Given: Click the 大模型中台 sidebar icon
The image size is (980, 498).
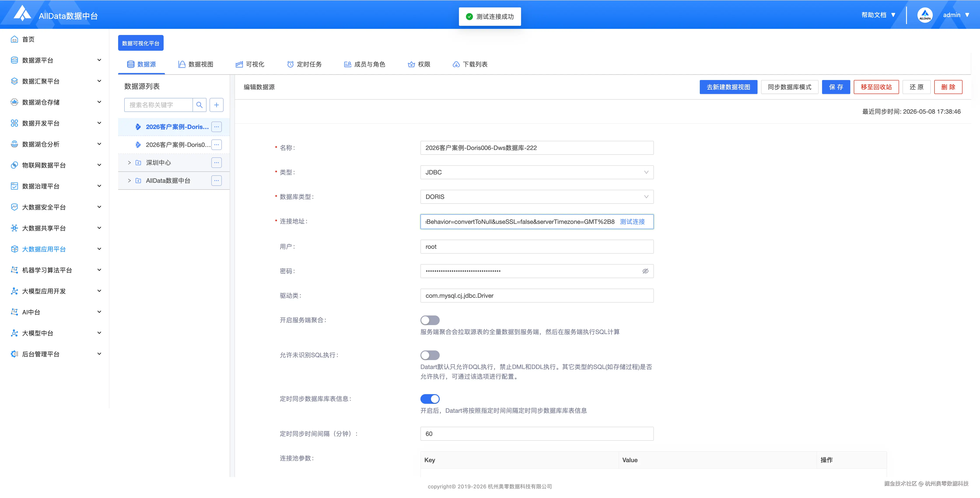Looking at the screenshot, I should coord(14,333).
